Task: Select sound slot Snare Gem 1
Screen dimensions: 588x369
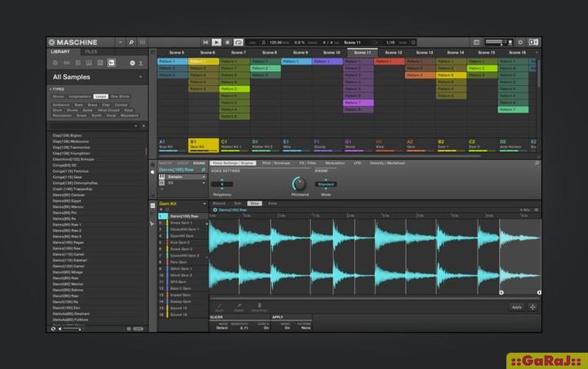Action: 183,223
